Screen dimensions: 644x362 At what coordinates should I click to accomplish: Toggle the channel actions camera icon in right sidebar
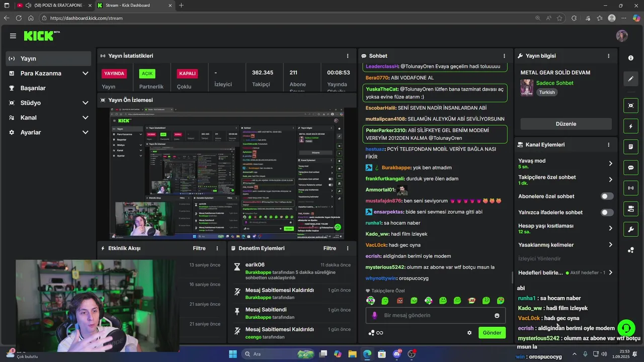631,209
